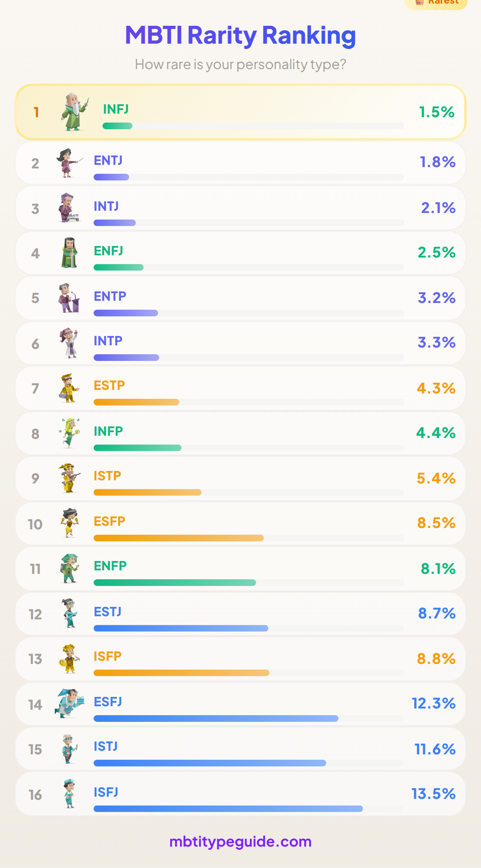This screenshot has width=481, height=868.
Task: Click the ISFJ progress bar
Action: (249, 809)
